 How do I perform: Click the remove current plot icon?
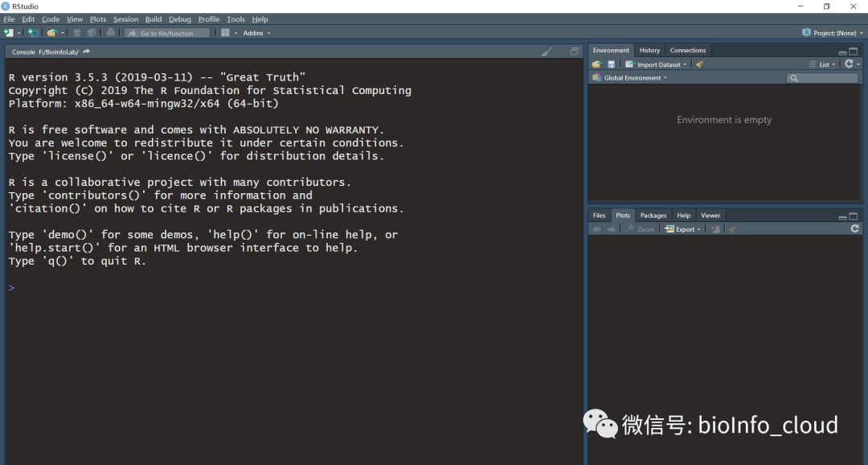714,229
